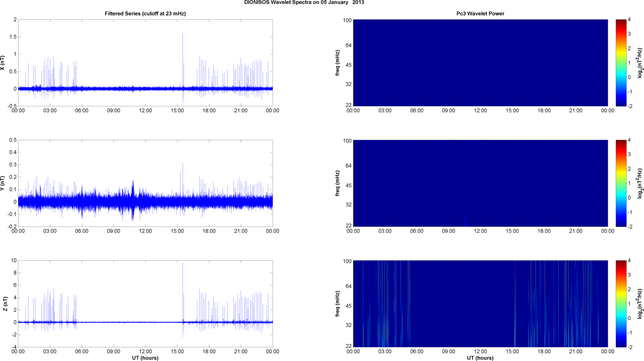The height and width of the screenshot is (361, 644).
Task: Click the colorbar beside the X wavelet power plot
Action: (x=621, y=63)
